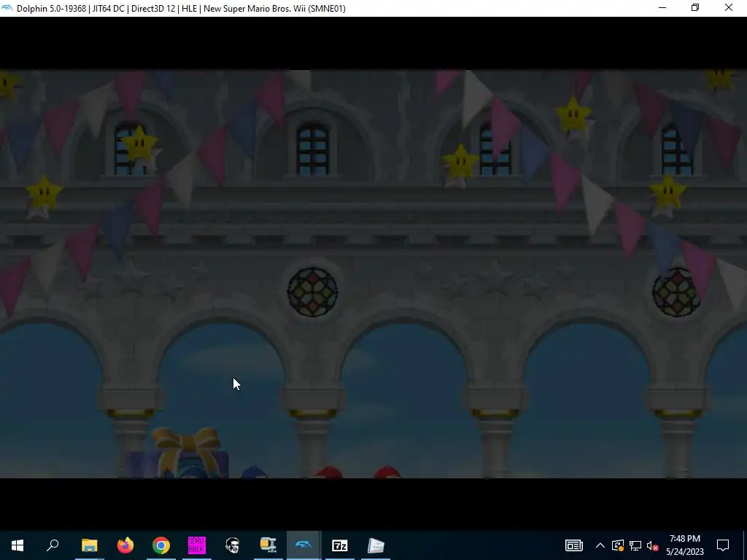Launch Firefox from the taskbar
The height and width of the screenshot is (560, 747).
click(125, 545)
